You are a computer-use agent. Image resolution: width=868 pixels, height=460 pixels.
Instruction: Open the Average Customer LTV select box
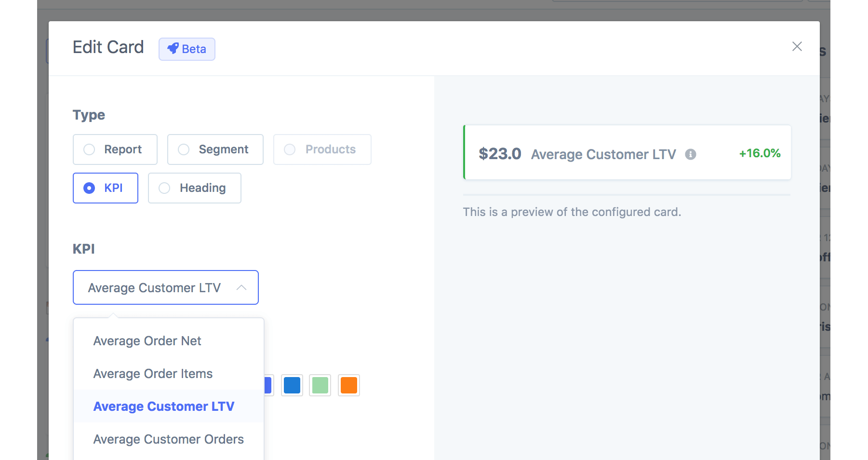(154, 288)
